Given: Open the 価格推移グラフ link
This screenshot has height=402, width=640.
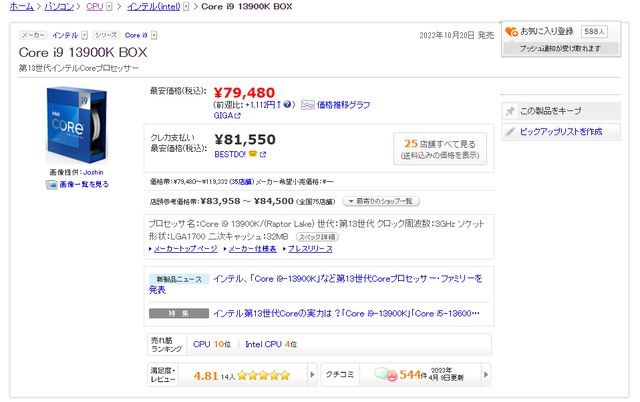Looking at the screenshot, I should pyautogui.click(x=343, y=105).
